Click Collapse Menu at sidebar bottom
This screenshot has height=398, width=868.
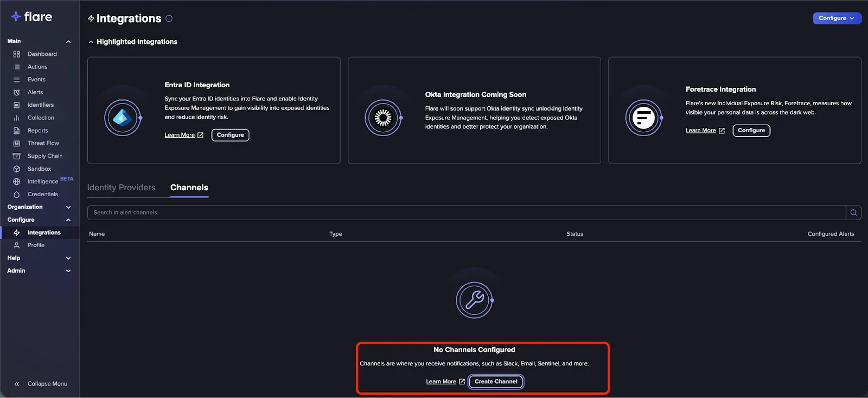pyautogui.click(x=40, y=384)
